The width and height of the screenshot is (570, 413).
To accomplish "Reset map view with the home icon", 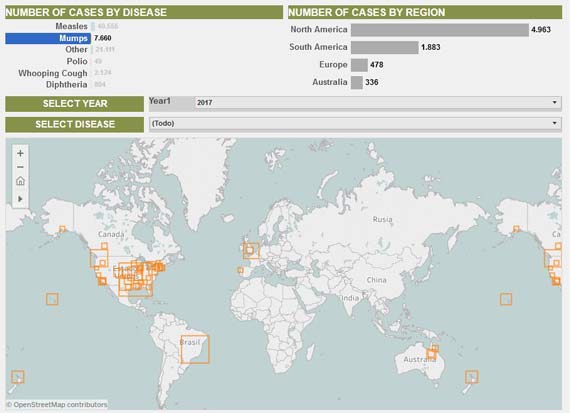I will tap(20, 181).
